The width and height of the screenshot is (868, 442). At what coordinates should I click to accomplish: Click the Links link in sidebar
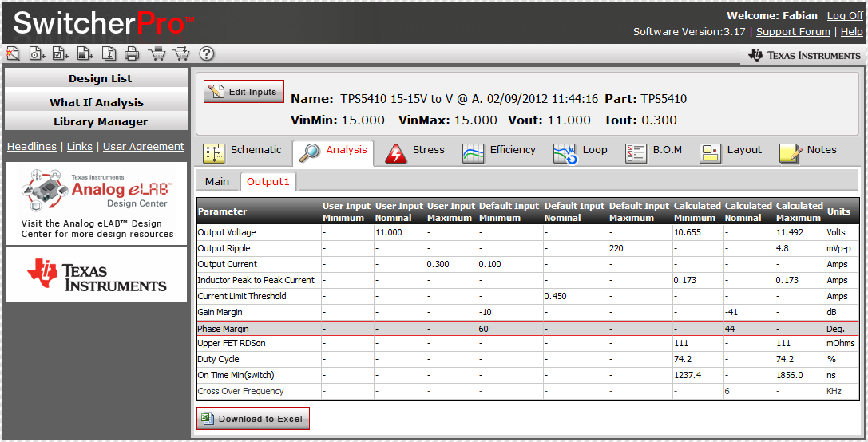coord(80,146)
